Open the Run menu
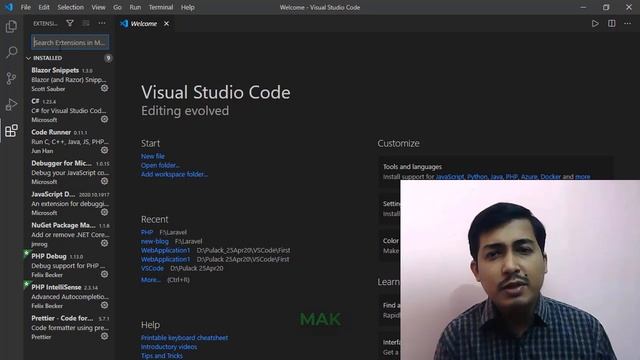Screen dimensions: 640x360 (135, 7)
